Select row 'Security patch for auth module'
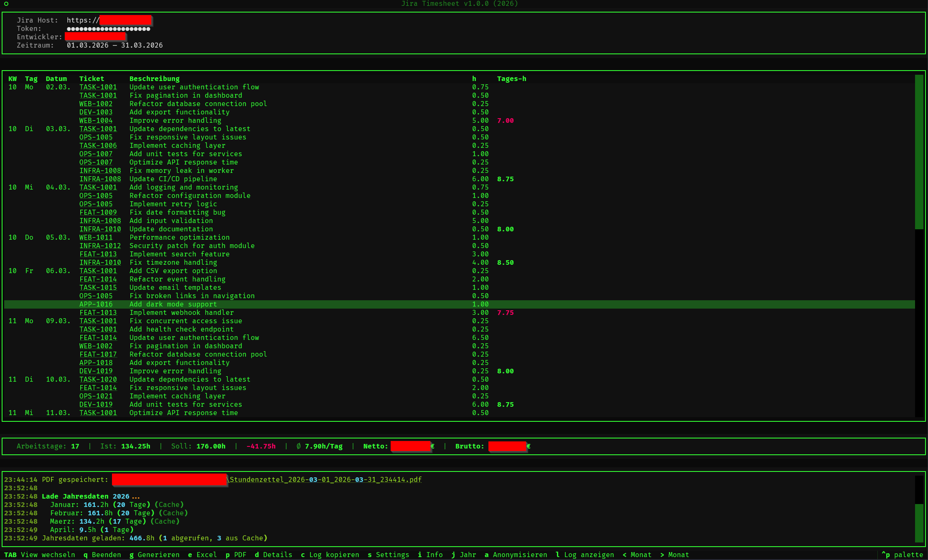The height and width of the screenshot is (560, 928). (x=460, y=246)
